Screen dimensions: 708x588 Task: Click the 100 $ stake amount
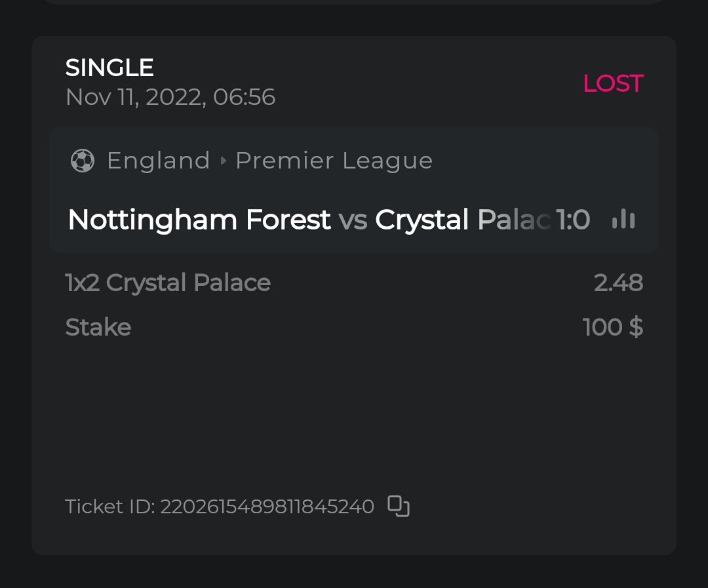tap(612, 326)
